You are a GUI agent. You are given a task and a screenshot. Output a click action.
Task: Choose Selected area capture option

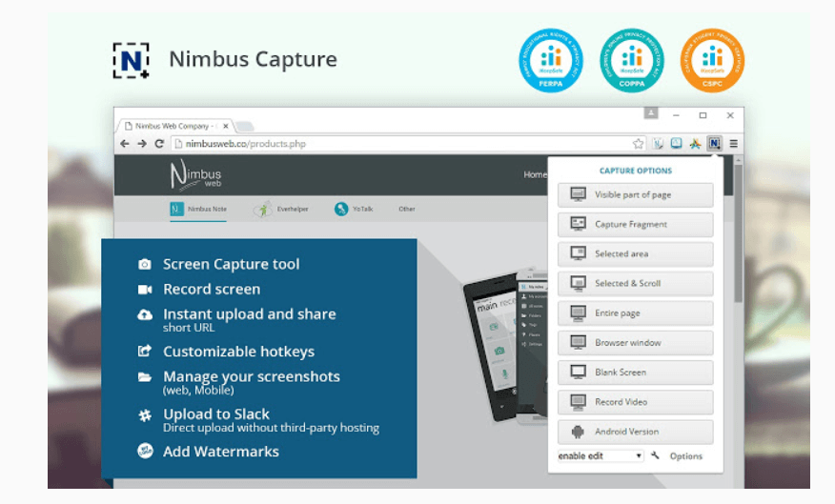click(635, 253)
